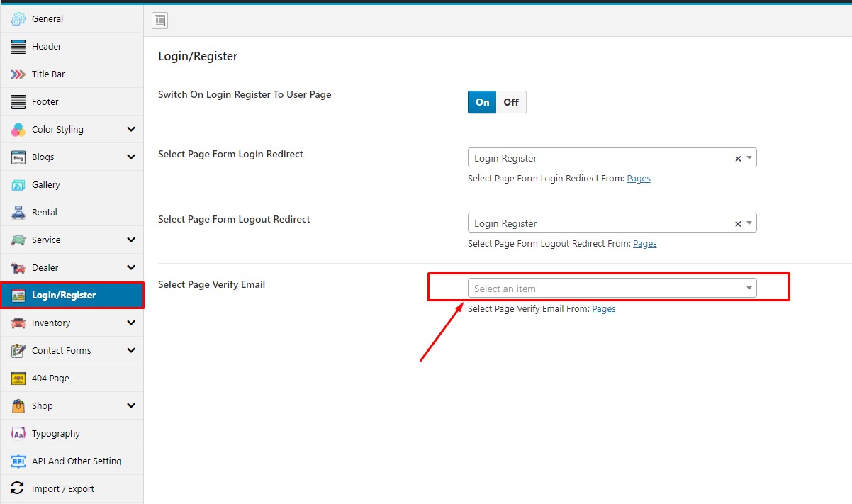Click the Title Bar arrows icon
852x504 pixels.
coord(18,74)
